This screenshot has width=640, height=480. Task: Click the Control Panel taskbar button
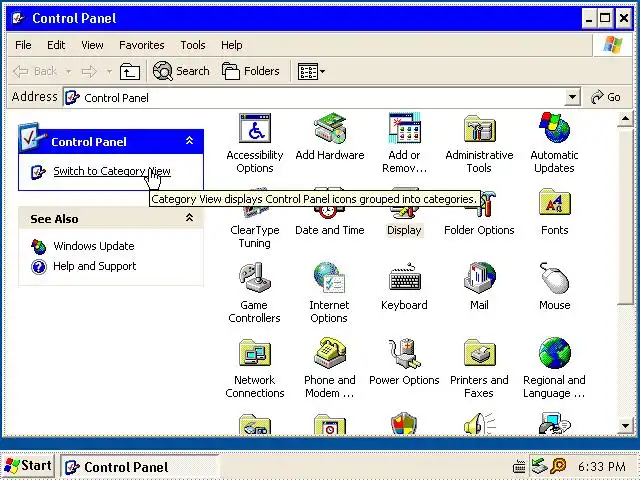click(139, 467)
